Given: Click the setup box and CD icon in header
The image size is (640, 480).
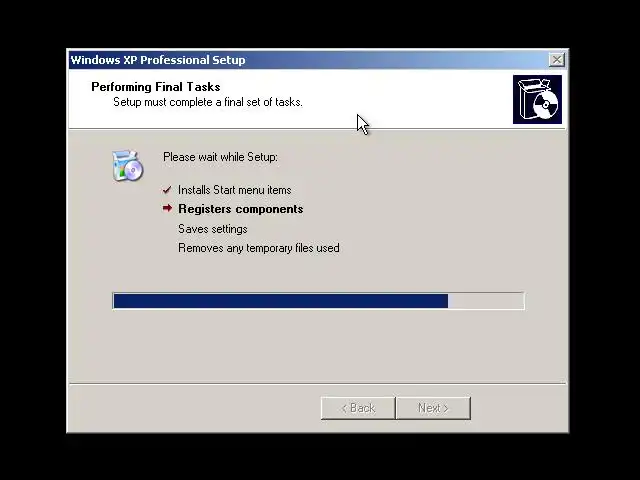Looking at the screenshot, I should (537, 99).
